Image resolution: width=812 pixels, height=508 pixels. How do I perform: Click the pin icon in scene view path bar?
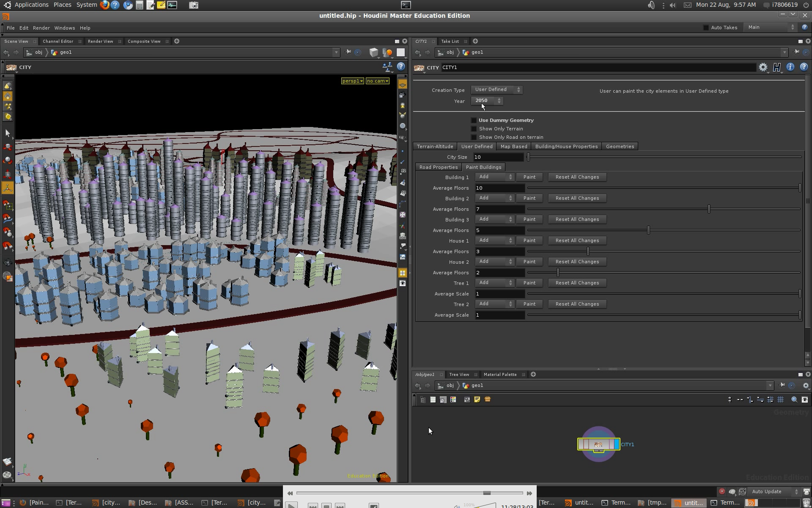348,52
